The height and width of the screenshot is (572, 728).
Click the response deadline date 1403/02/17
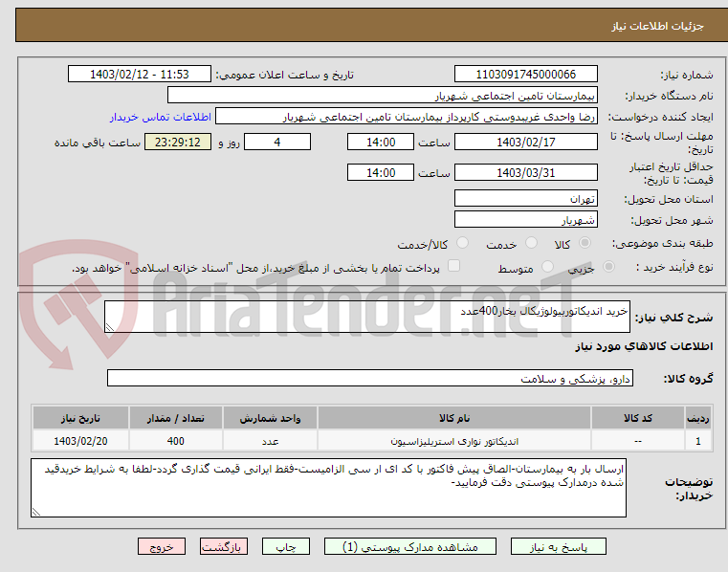click(x=525, y=142)
